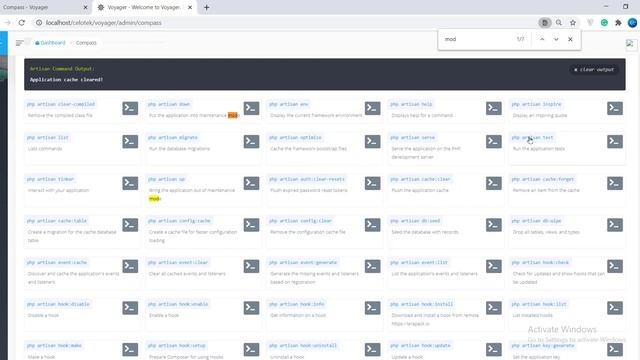Run the php artisan tinker terminal icon

tap(130, 183)
